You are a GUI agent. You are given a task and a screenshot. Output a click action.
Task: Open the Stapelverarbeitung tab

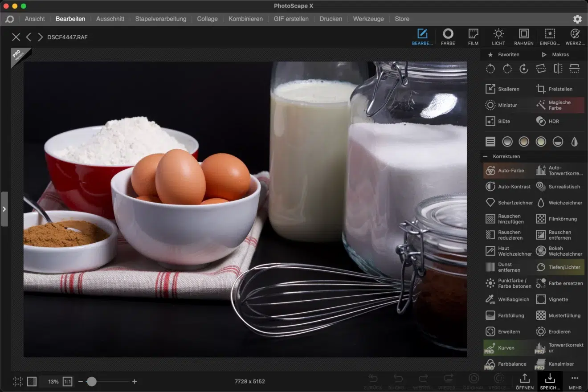(x=161, y=19)
